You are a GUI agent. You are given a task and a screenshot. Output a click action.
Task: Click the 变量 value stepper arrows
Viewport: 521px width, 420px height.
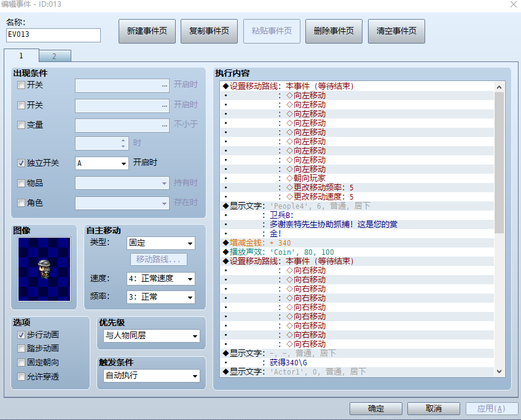(x=123, y=143)
